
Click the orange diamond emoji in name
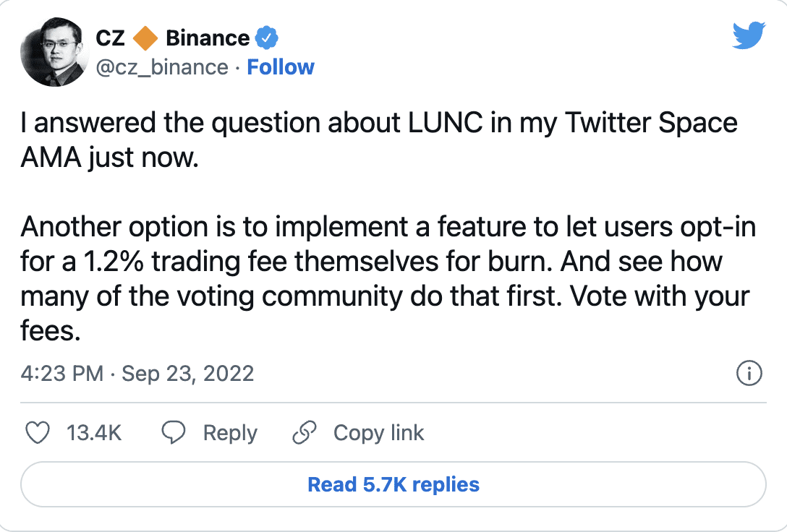[146, 37]
